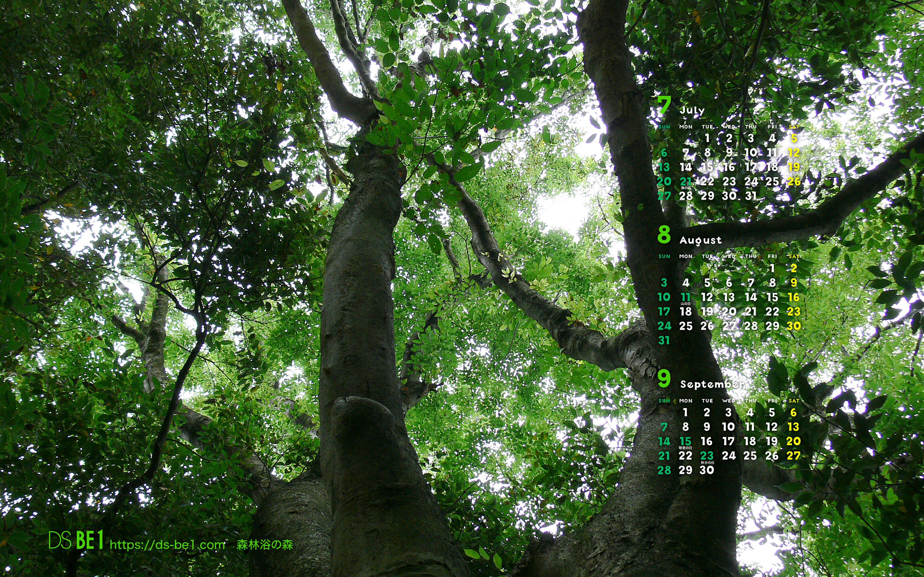Select August 31 on Sunday column

(664, 340)
